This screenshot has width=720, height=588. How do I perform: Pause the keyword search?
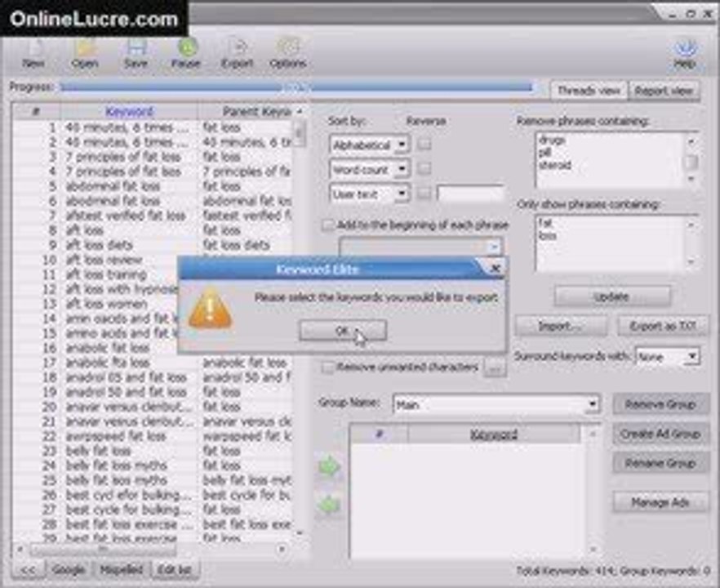click(186, 54)
